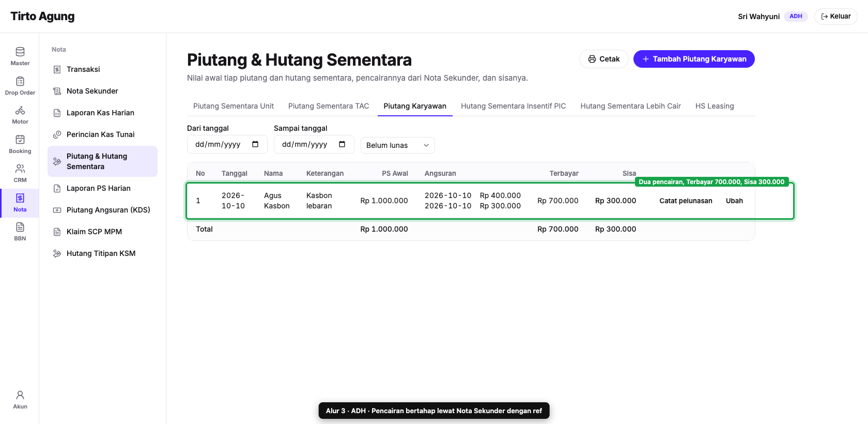The image size is (868, 424).
Task: Click the Perincian Kas Tunai icon
Action: 57,134
